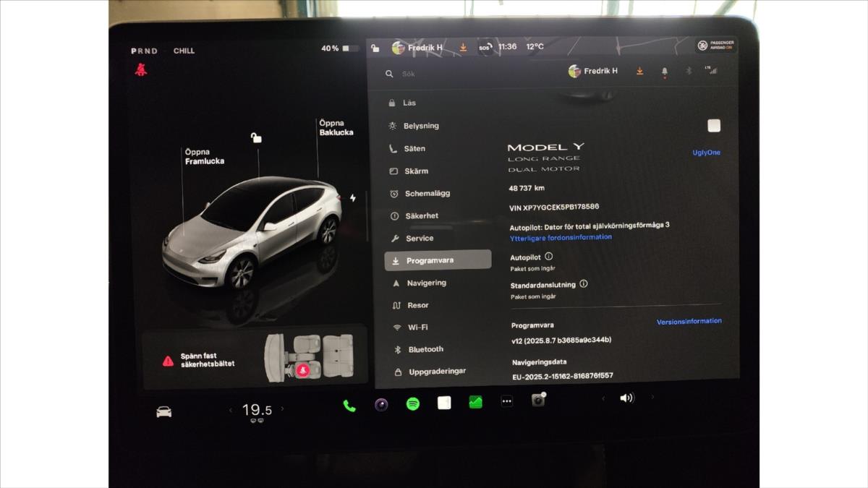This screenshot has height=488, width=868.
Task: Select the Programvara menu item
Action: [x=438, y=260]
